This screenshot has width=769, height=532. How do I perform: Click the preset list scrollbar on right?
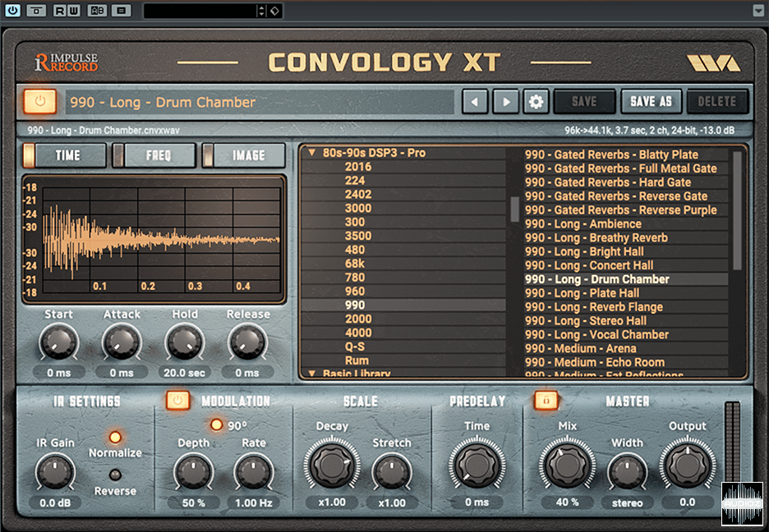point(737,211)
